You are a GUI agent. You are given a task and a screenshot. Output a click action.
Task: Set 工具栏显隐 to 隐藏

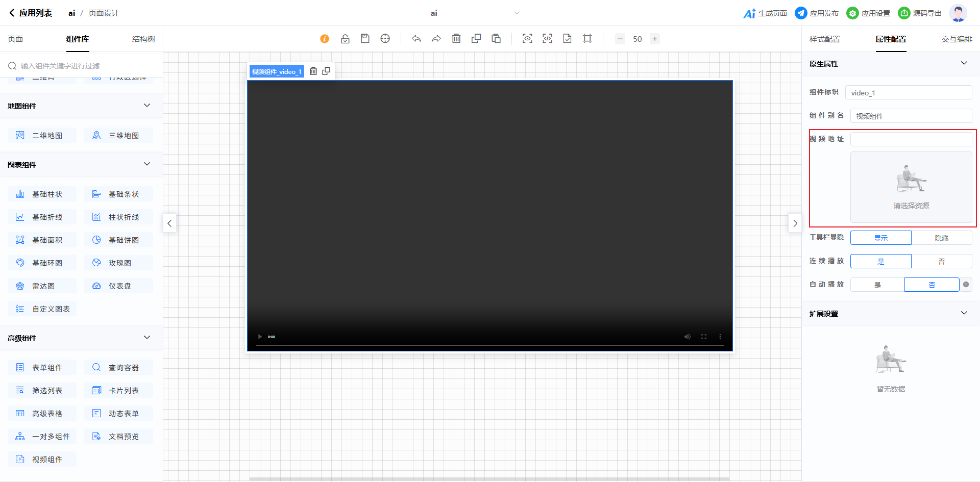[x=941, y=238]
